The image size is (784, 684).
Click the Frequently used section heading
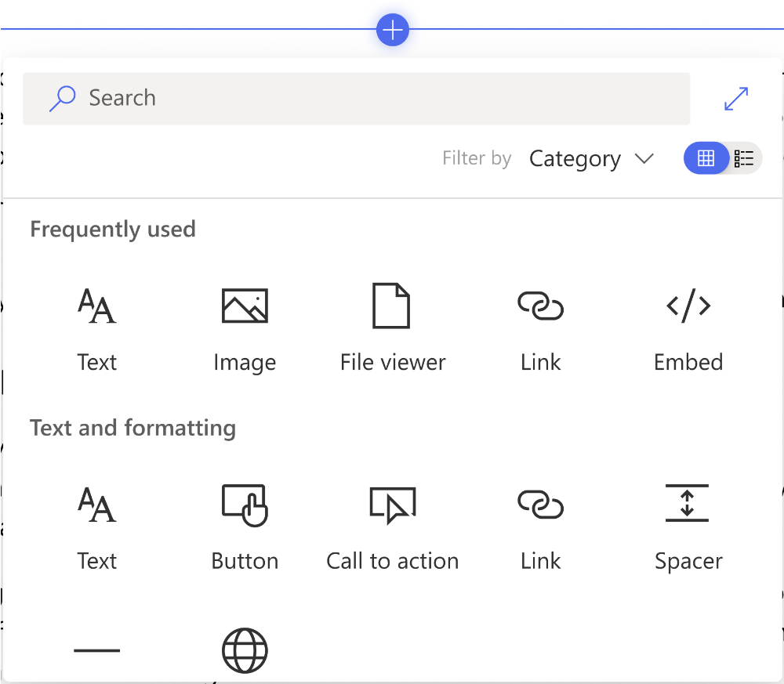pos(113,230)
